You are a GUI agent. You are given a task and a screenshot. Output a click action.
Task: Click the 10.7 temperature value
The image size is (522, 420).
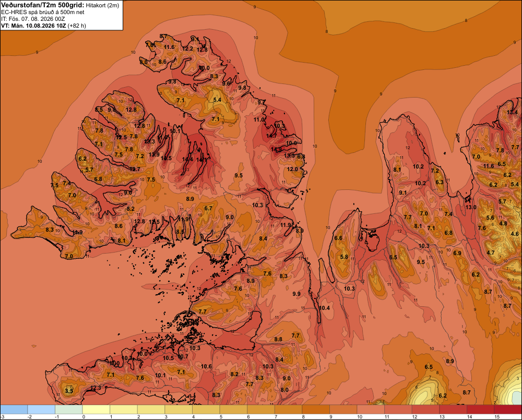[183, 356]
